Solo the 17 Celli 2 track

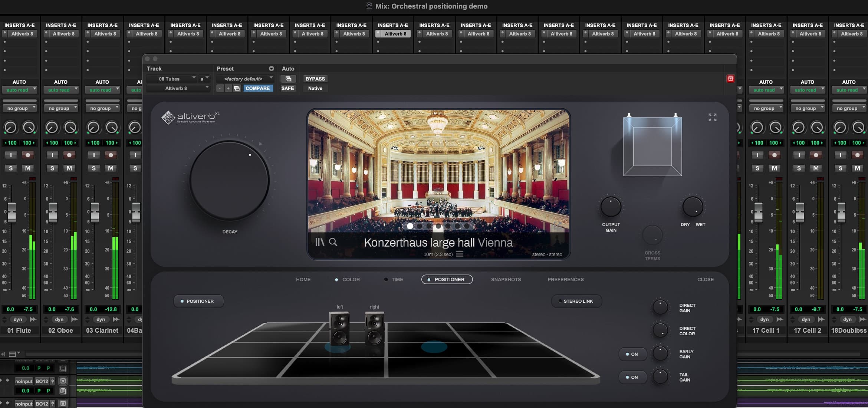799,168
